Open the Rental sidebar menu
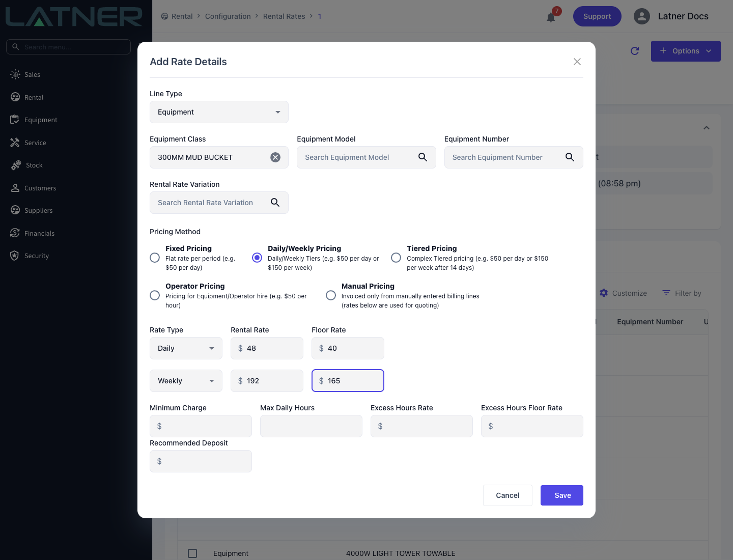Viewport: 733px width, 560px height. 34,97
